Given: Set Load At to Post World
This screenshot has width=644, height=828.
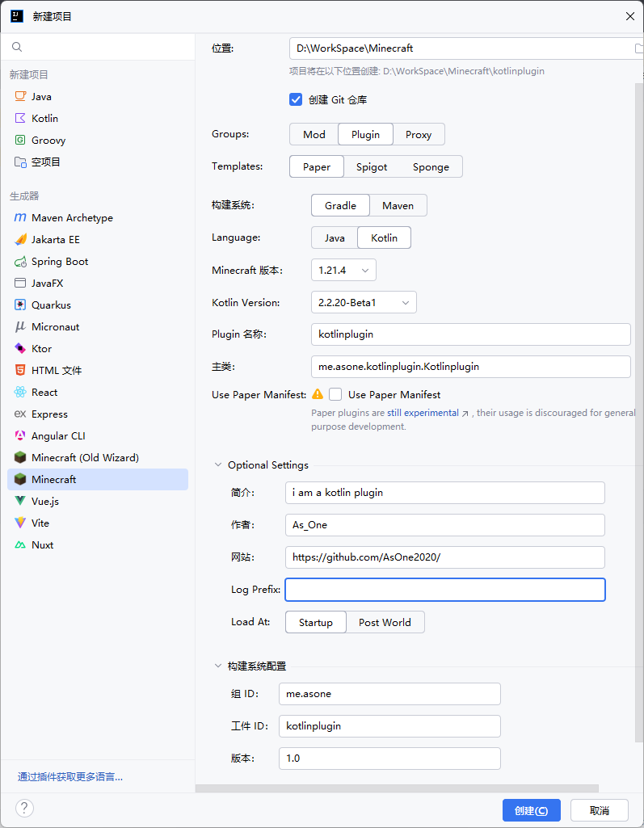Looking at the screenshot, I should click(385, 622).
